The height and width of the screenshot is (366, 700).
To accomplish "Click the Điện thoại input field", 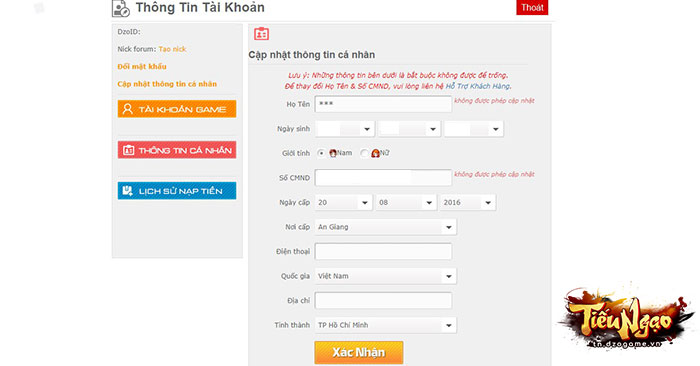I will pos(383,251).
